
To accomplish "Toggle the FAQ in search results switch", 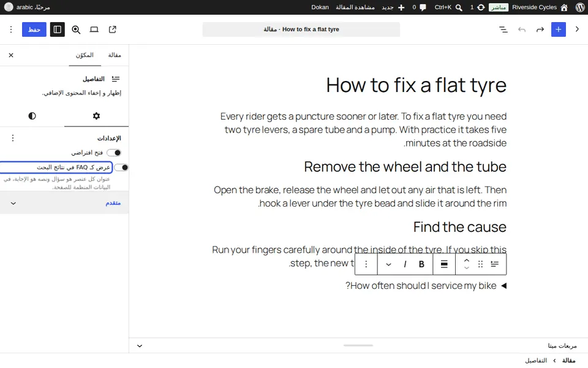I will click(121, 167).
